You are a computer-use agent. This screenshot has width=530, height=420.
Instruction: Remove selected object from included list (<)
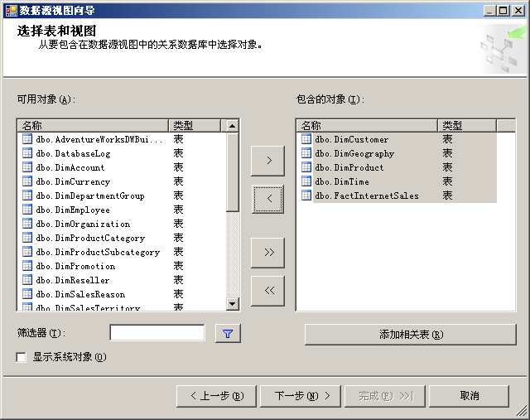click(267, 199)
